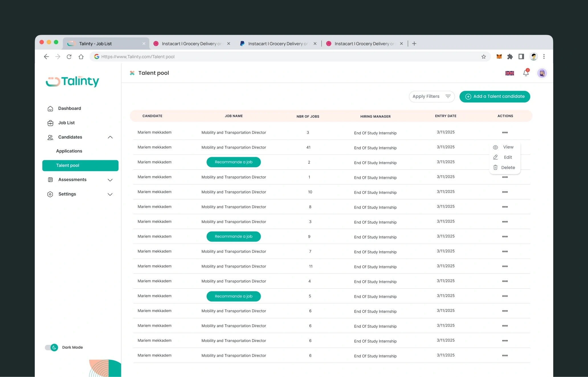This screenshot has width=588, height=377.
Task: Open the user profile avatar in the header
Action: click(542, 73)
